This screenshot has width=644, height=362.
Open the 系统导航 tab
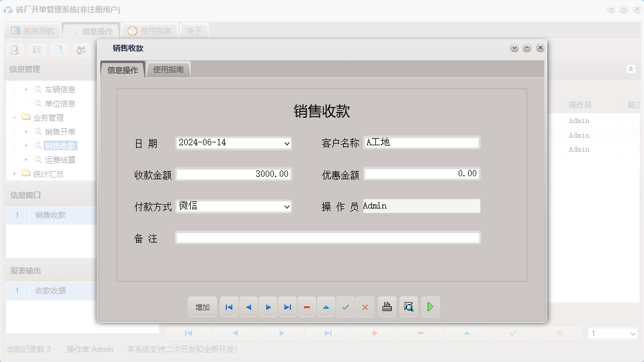[32, 30]
